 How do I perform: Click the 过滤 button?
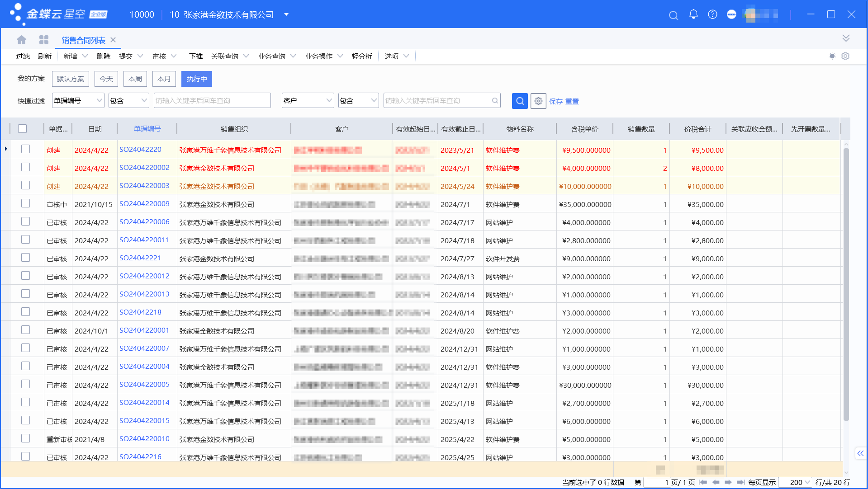click(x=23, y=56)
